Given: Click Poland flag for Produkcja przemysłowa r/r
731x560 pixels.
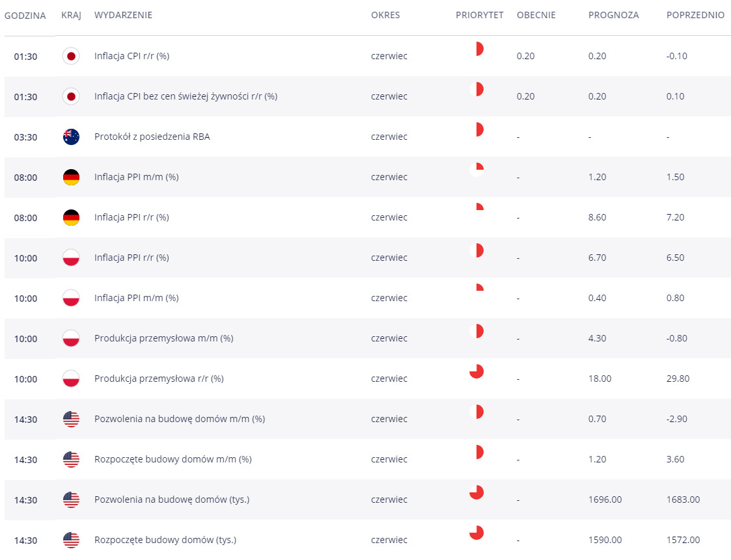Looking at the screenshot, I should point(71,379).
